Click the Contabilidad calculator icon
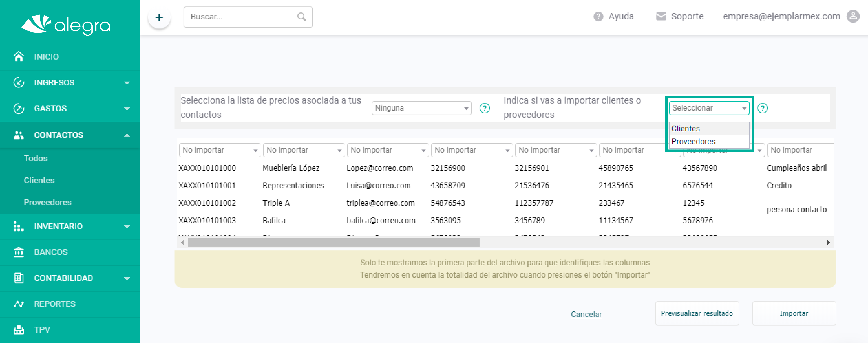The width and height of the screenshot is (868, 343). point(19,278)
